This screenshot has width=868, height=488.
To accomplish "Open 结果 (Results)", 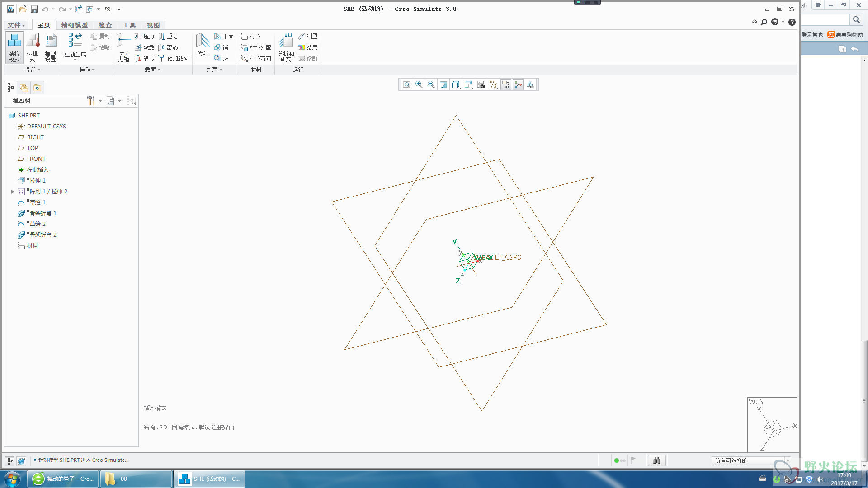I will click(308, 47).
